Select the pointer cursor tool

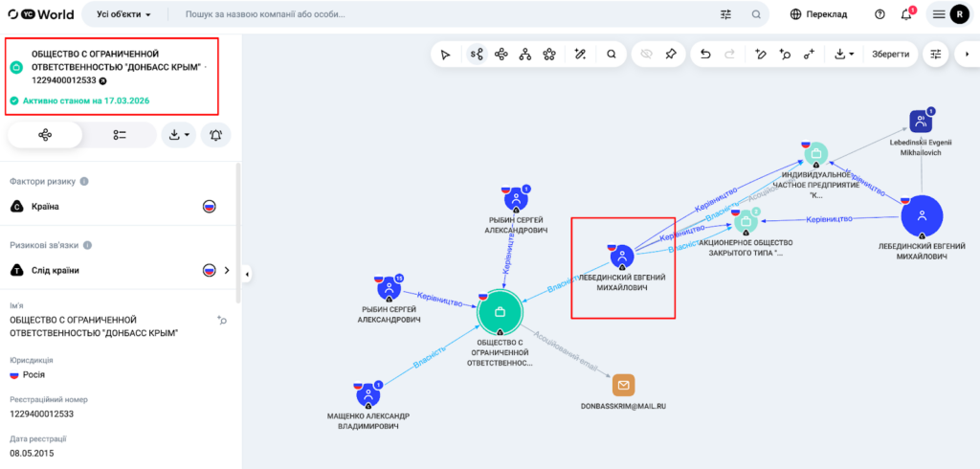(445, 55)
